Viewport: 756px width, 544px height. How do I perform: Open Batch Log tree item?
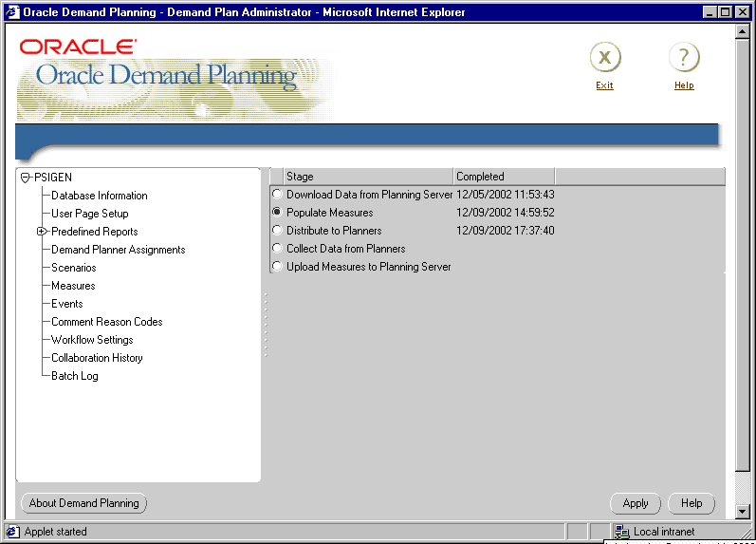click(75, 376)
